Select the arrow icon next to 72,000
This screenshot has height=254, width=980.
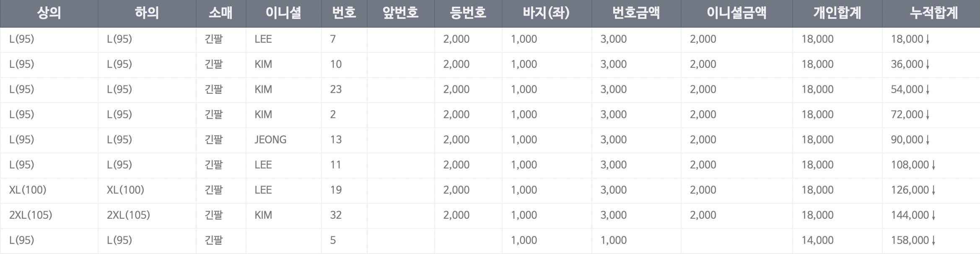point(928,115)
